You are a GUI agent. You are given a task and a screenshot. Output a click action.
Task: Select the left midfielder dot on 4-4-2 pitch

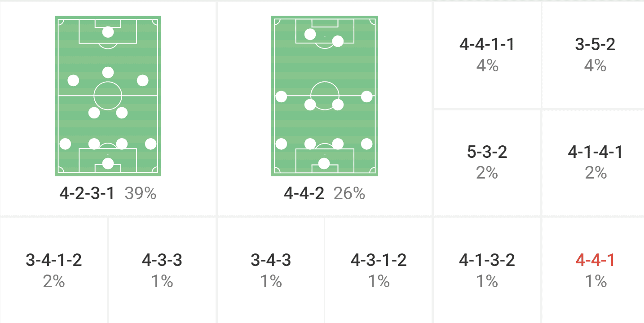281,96
